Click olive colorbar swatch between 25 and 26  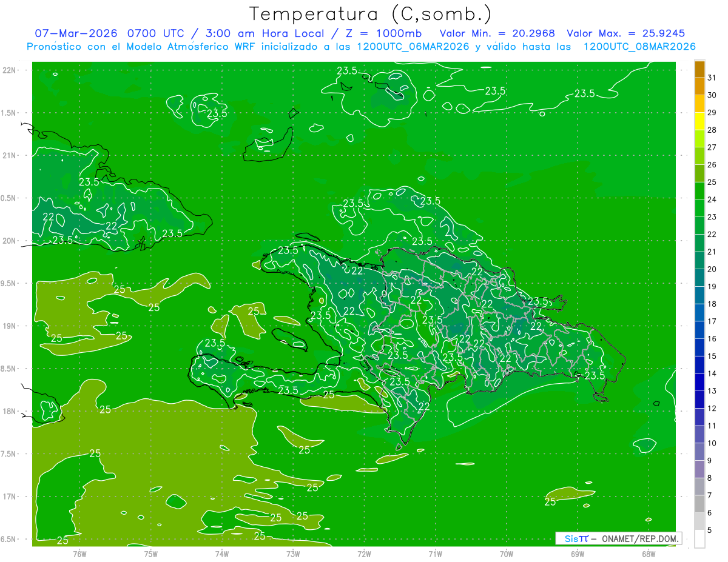click(699, 174)
